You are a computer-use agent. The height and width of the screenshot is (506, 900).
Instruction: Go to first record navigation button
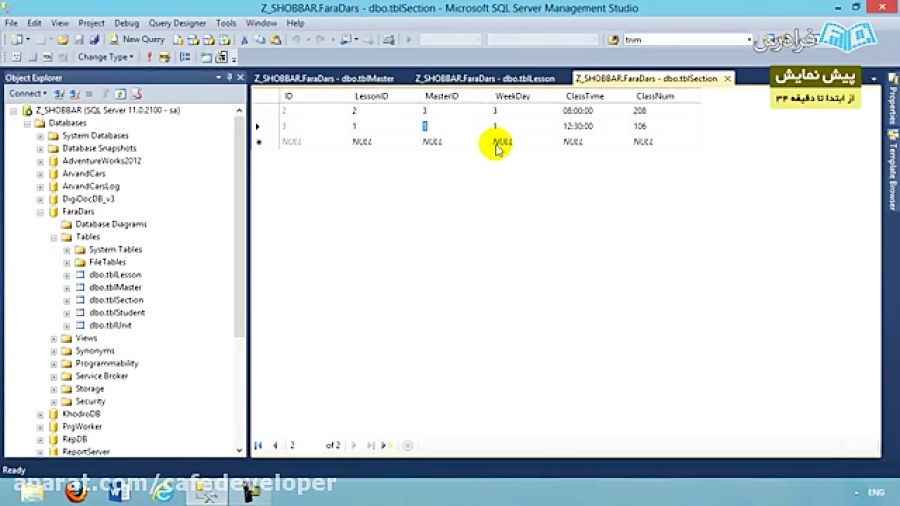pyautogui.click(x=258, y=445)
